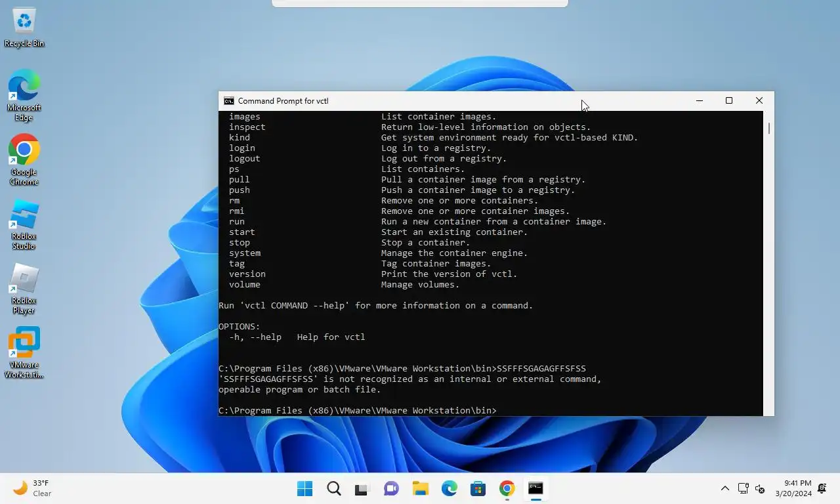Close the Command Prompt window
Viewport: 840px width, 504px height.
pyautogui.click(x=759, y=101)
